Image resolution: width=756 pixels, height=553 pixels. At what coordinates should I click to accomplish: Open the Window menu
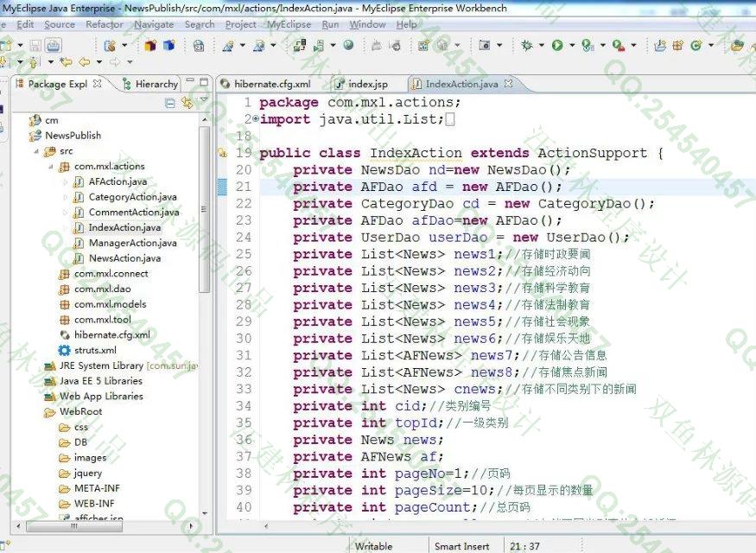click(367, 24)
